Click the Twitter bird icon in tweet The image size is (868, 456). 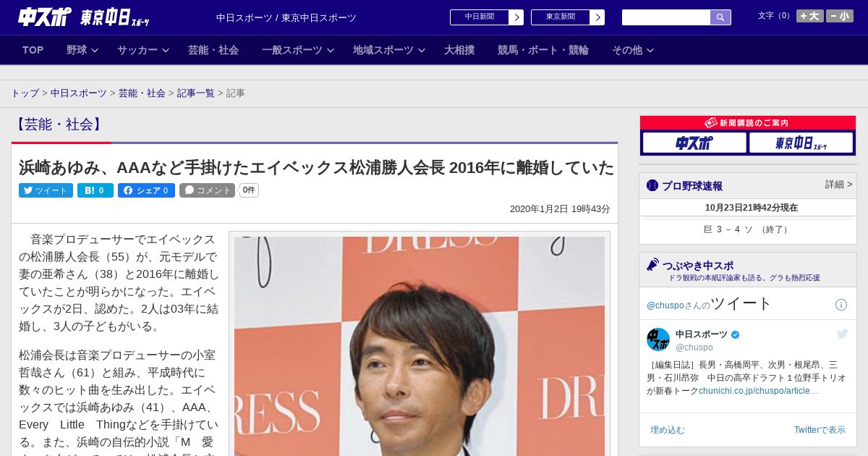pyautogui.click(x=842, y=334)
